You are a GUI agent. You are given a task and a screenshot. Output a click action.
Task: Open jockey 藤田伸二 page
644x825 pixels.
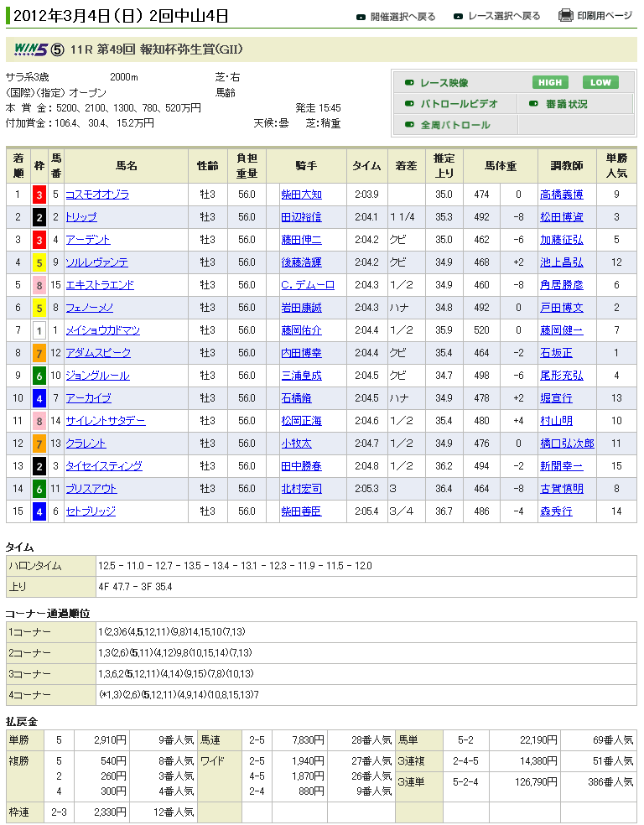302,240
